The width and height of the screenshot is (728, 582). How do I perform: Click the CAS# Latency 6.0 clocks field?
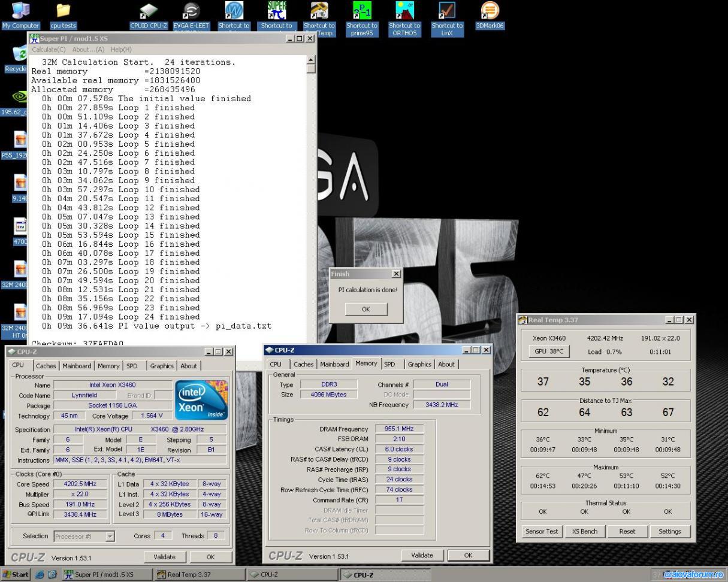(x=400, y=449)
